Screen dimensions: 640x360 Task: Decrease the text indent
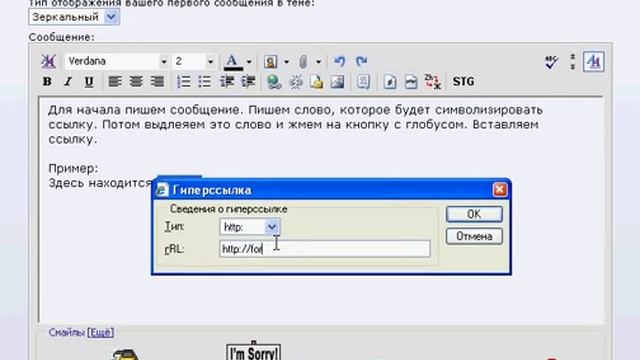click(x=227, y=82)
